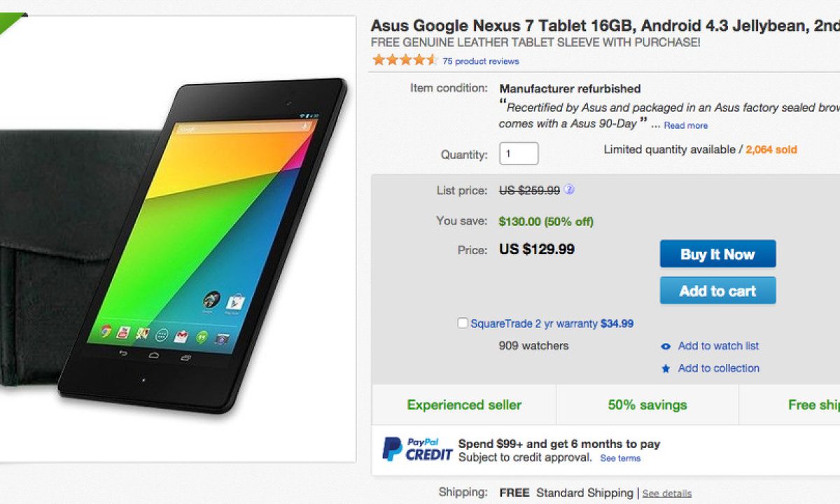Viewport: 840px width, 504px height.
Task: Click the eye icon for watch list
Action: point(666,346)
